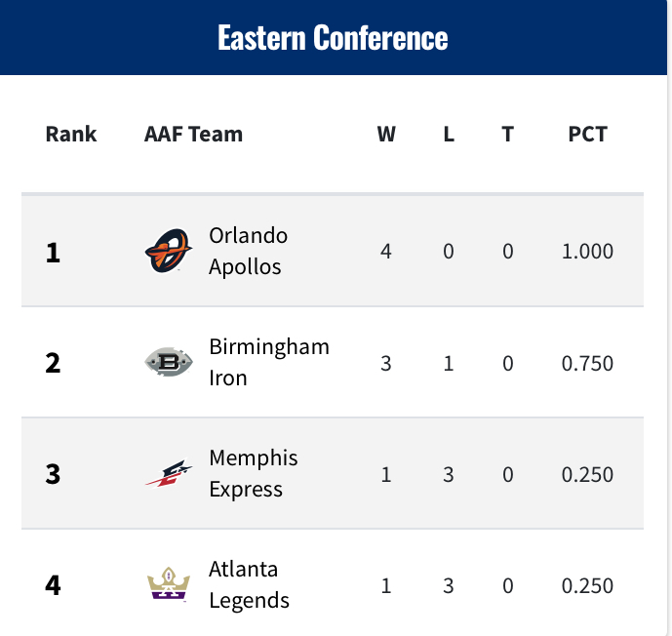Image resolution: width=672 pixels, height=636 pixels.
Task: Open the Orlando Apollos team link
Action: [248, 251]
